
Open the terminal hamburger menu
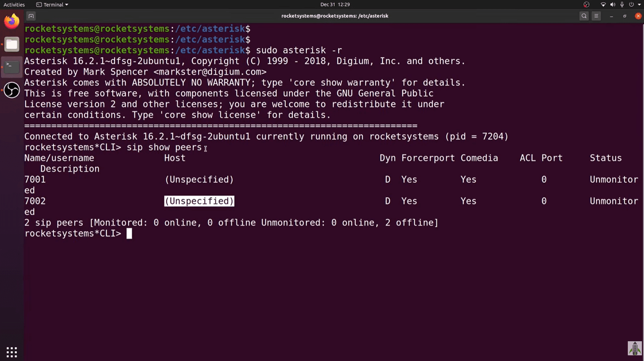(x=596, y=16)
